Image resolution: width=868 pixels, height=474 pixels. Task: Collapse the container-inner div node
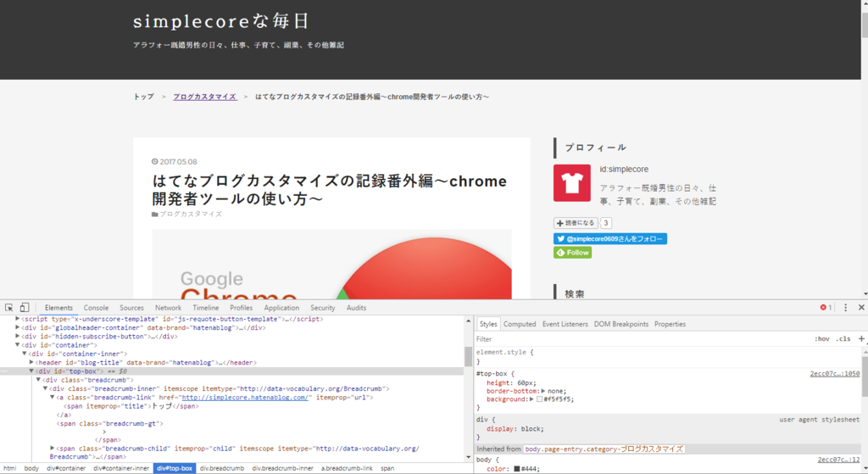[25, 354]
